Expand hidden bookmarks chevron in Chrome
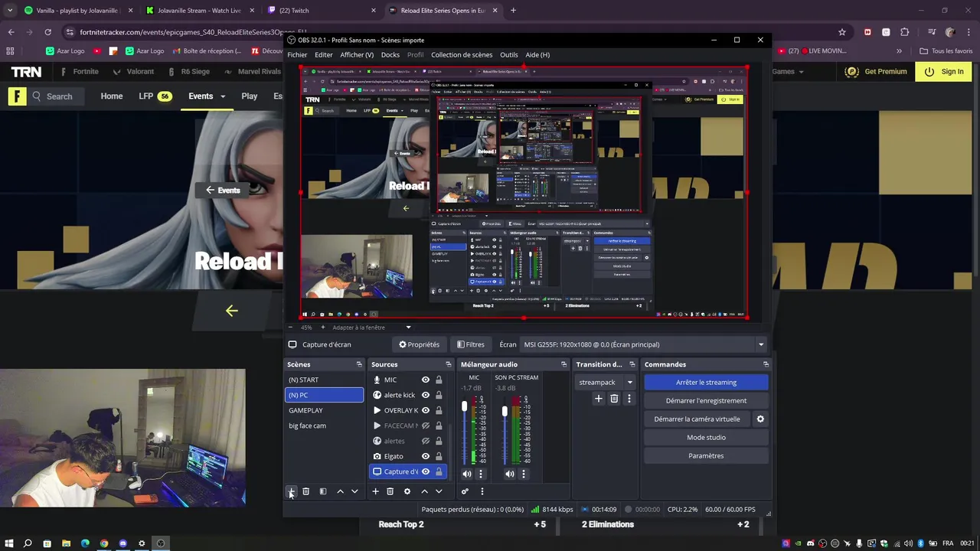This screenshot has width=980, height=551. click(x=899, y=51)
